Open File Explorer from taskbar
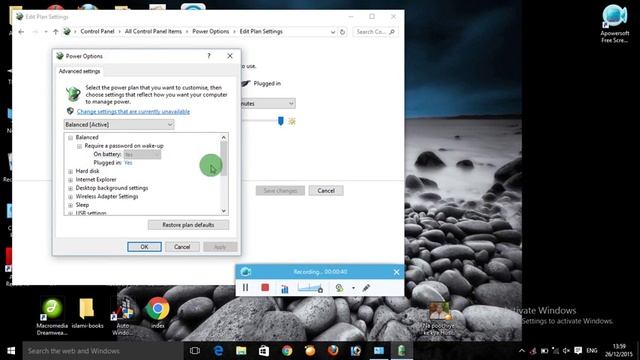The width and height of the screenshot is (640, 360). pos(241,351)
